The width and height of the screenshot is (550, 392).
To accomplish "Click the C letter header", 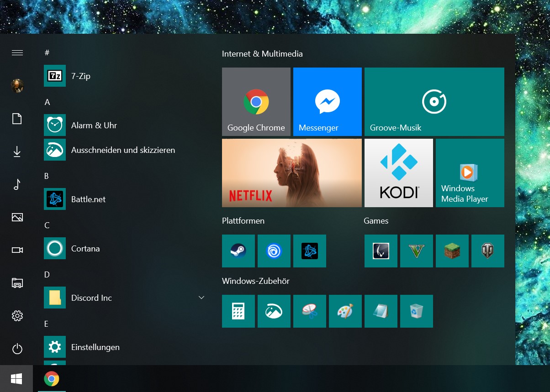I will click(x=47, y=225).
